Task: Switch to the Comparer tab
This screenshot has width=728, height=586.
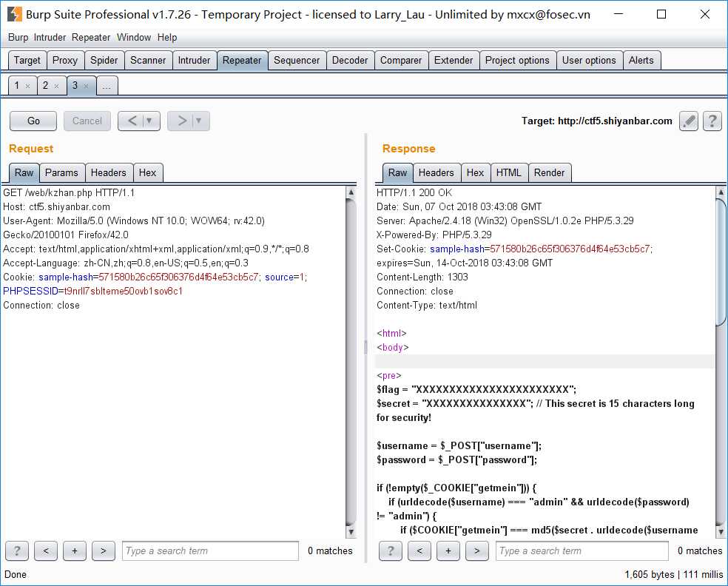Action: coord(401,61)
